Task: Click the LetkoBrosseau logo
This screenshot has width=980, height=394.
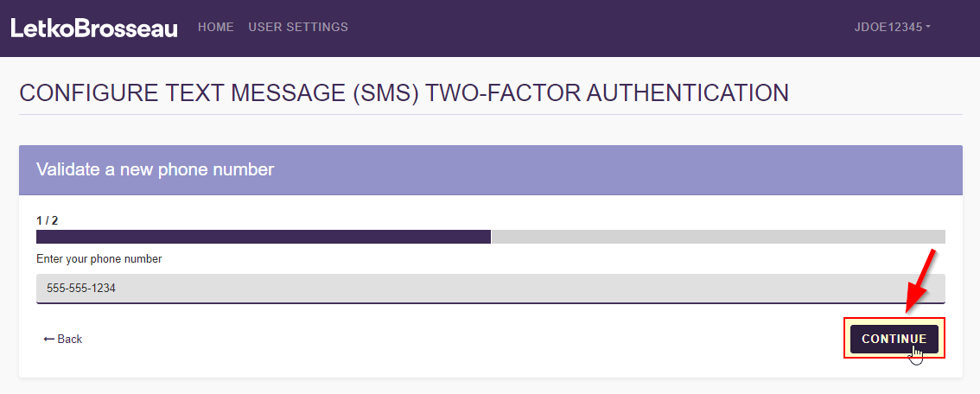Action: pos(94,28)
